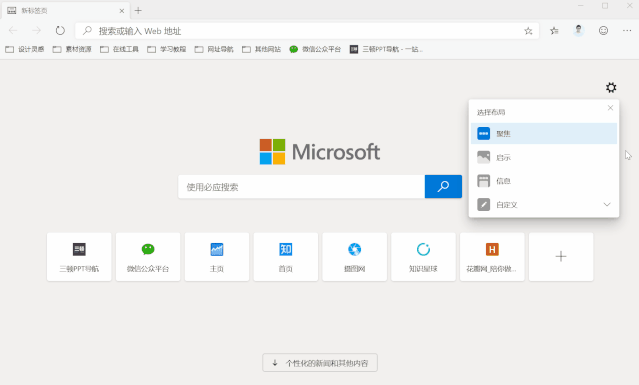Open the 素材资源 bookmark folder
The height and width of the screenshot is (385, 639).
pos(72,49)
